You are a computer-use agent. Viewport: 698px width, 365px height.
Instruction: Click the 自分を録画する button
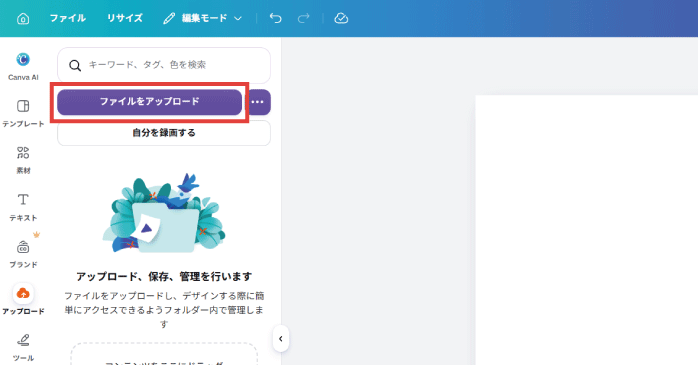click(x=164, y=133)
